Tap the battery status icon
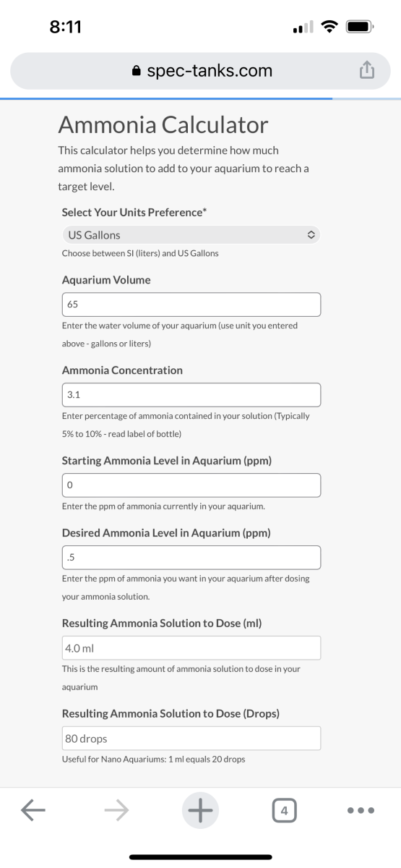Image resolution: width=401 pixels, height=868 pixels. (359, 28)
